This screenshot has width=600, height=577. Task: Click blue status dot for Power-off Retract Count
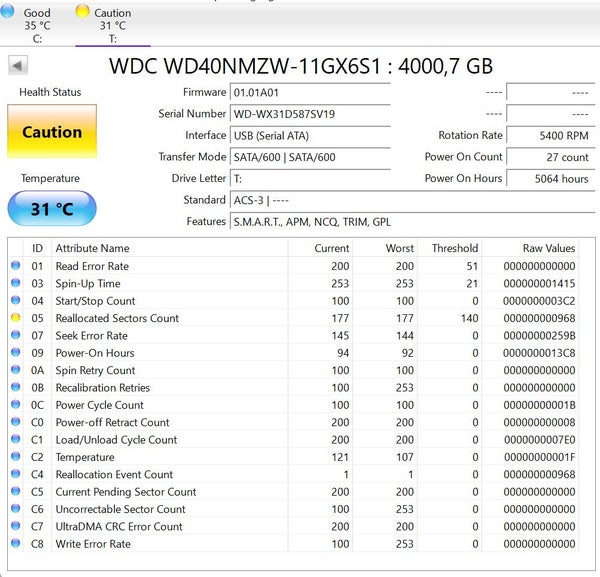16,421
